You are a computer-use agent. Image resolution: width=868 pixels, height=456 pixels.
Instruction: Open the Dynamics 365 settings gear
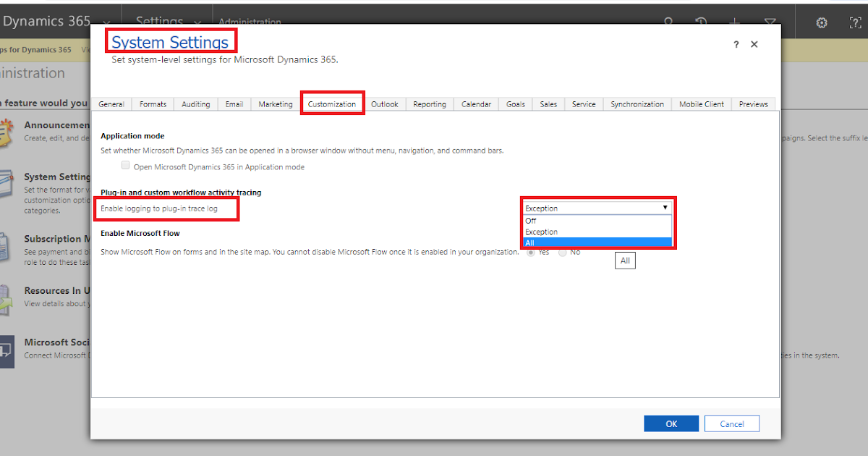pos(821,22)
